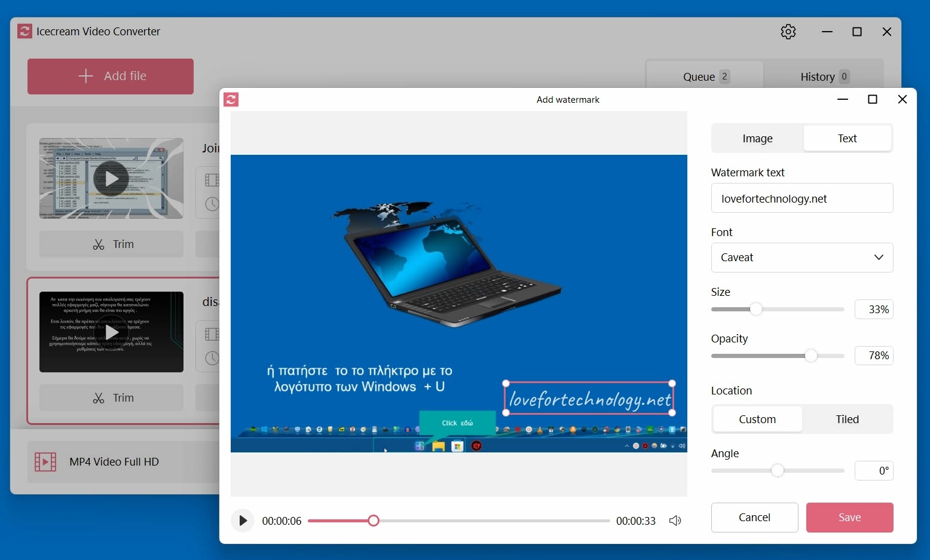Close the Add watermark dialog
The image size is (930, 560).
(903, 99)
